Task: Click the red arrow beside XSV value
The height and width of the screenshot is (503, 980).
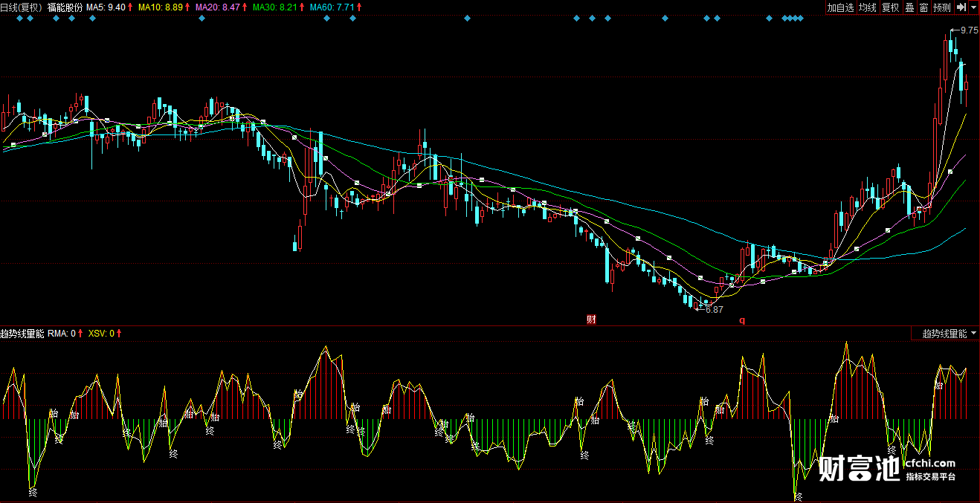Action: pyautogui.click(x=119, y=334)
